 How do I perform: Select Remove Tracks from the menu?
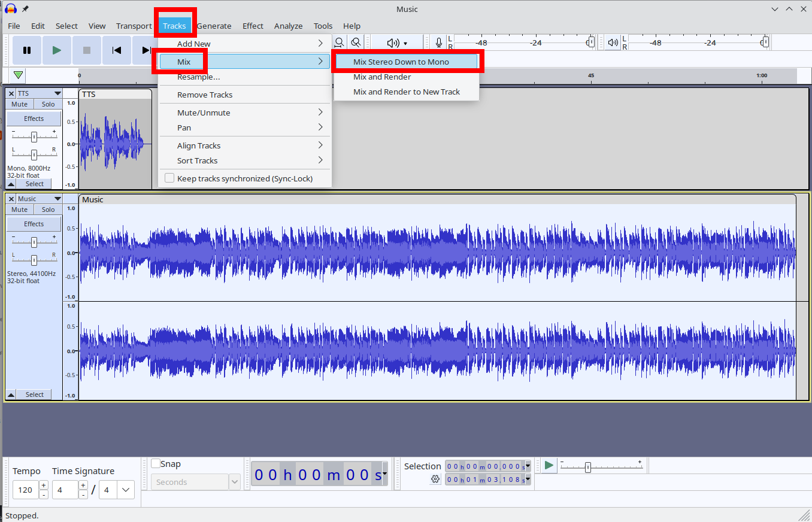[x=205, y=95]
